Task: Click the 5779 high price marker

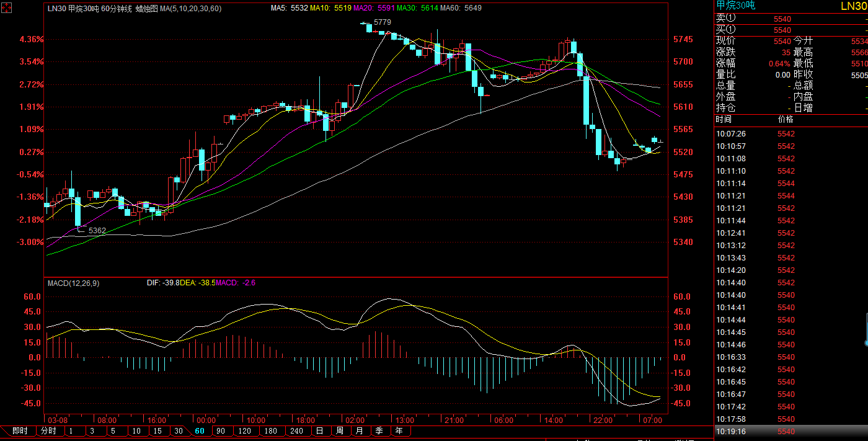Action: pos(382,22)
